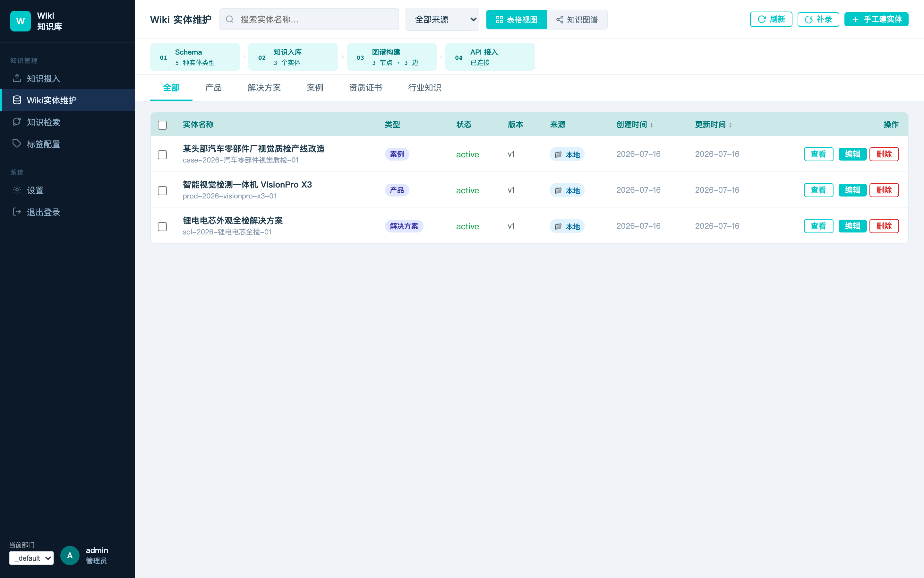
Task: Click 编辑 for 汽车零部件 case row
Action: 852,154
